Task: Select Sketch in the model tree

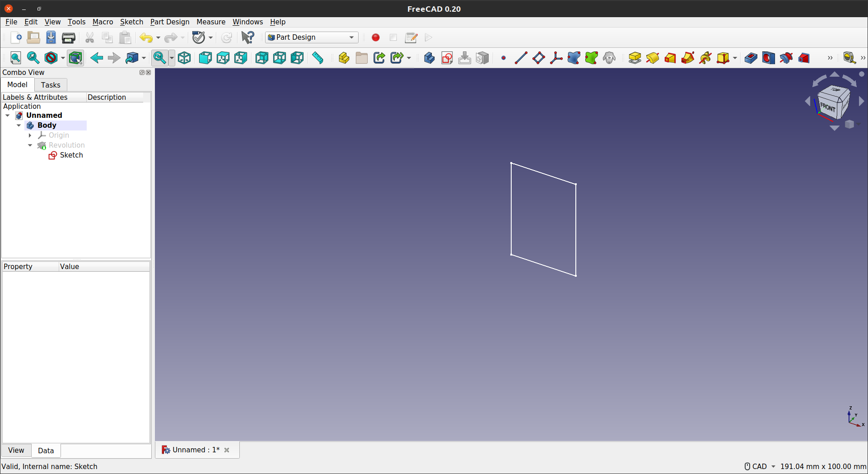Action: pos(71,155)
